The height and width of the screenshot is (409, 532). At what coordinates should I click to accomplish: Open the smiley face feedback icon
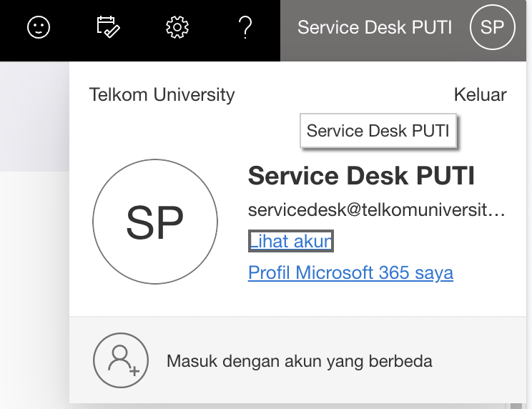click(x=39, y=27)
